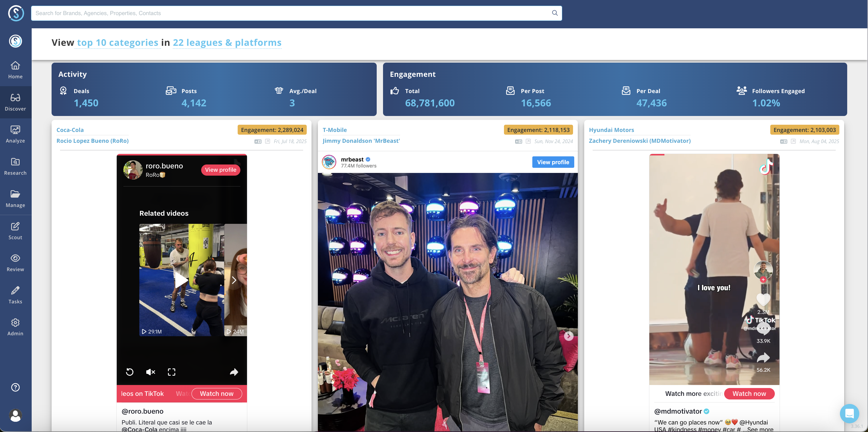
Task: Open comments on mdmotivator video, 33.9K
Action: pyautogui.click(x=763, y=329)
